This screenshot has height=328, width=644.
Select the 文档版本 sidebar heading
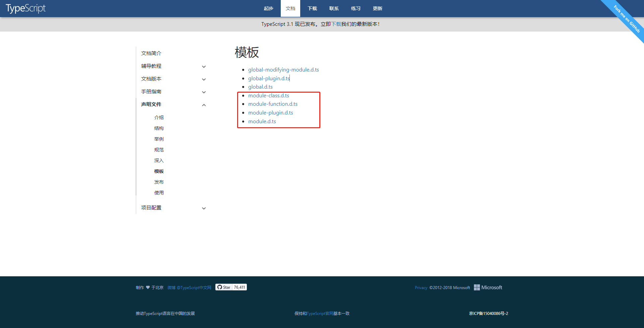(151, 79)
